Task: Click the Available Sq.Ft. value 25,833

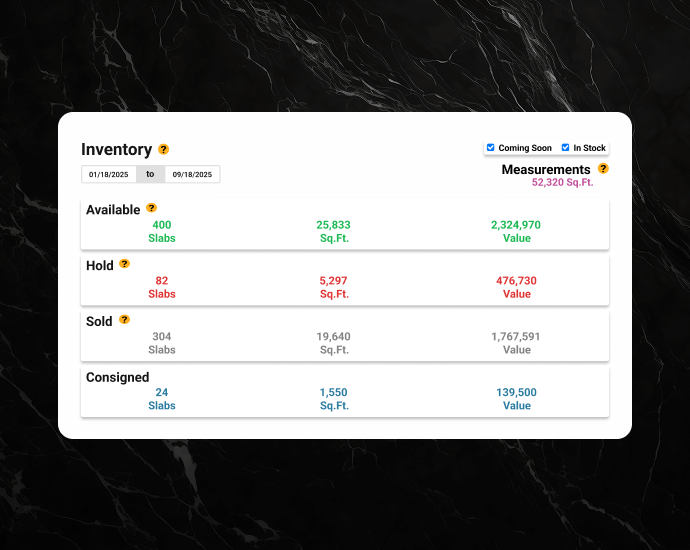Action: pos(333,225)
